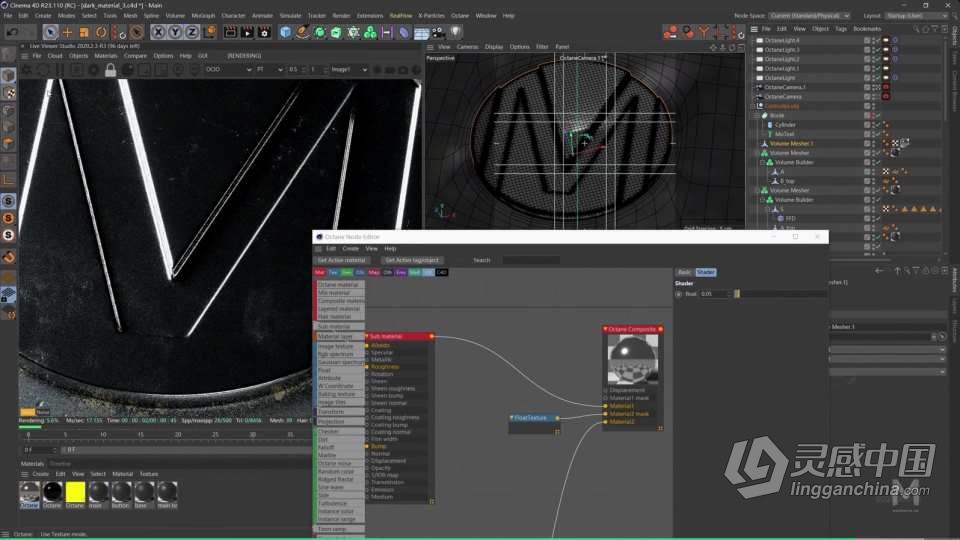Click the Light bulb object icon
Screen dimensions: 960x540
(456, 32)
